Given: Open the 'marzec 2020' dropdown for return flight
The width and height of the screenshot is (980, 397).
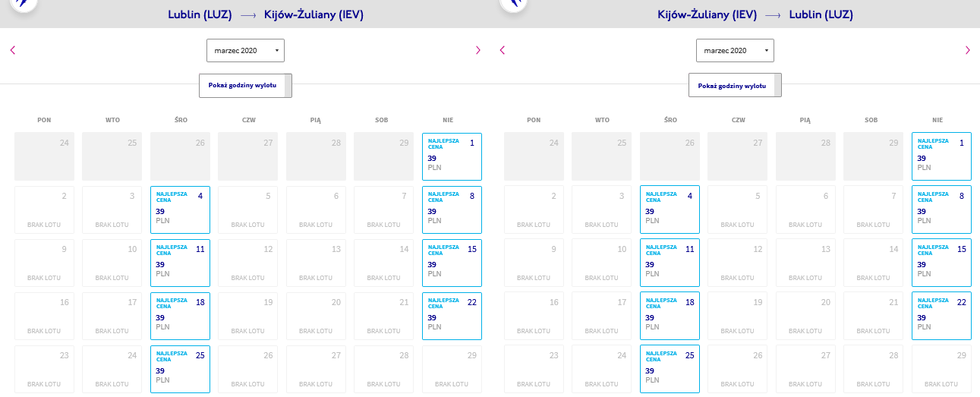Looking at the screenshot, I should click(735, 50).
